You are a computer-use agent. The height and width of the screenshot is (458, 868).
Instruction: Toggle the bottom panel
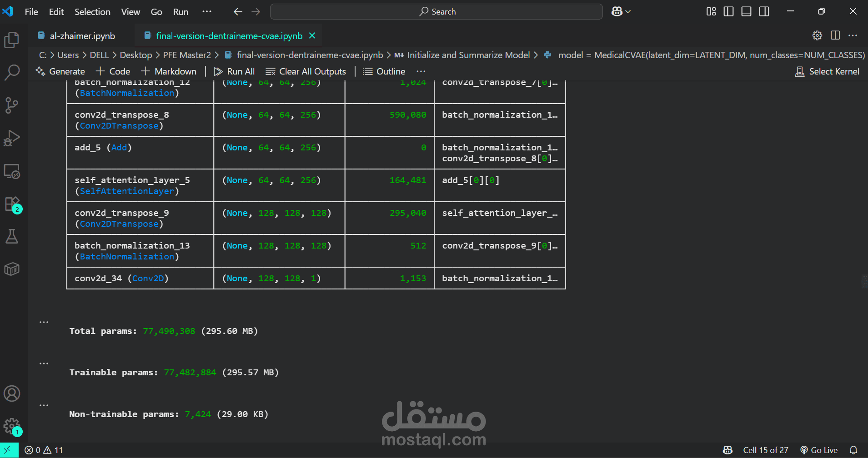746,11
